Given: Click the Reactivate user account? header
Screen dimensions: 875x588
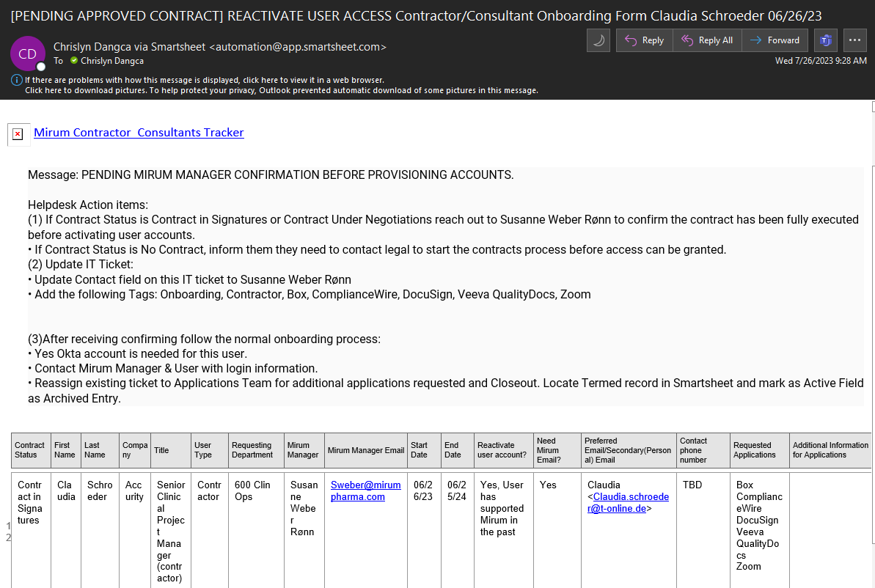Looking at the screenshot, I should (x=503, y=450).
